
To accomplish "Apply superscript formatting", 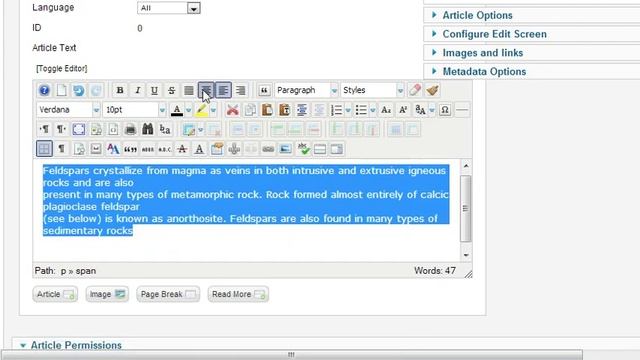I will click(x=403, y=110).
